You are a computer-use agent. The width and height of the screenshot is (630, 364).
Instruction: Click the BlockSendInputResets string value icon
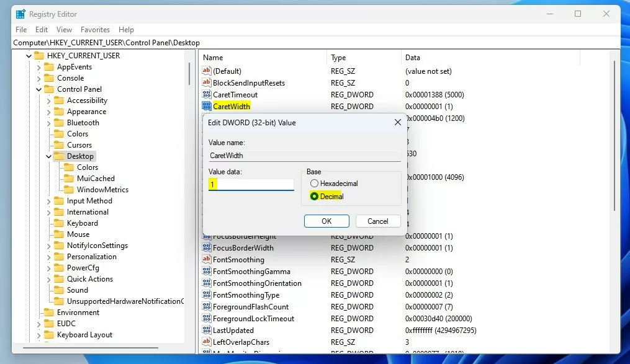pos(207,82)
